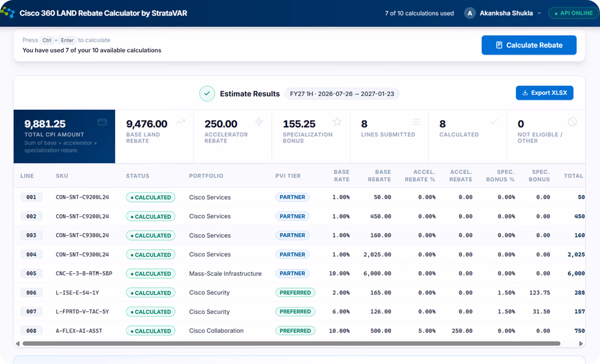Click the lightning icon on Accelerator Rebate
Screen dimensions: 600x364
(259, 121)
